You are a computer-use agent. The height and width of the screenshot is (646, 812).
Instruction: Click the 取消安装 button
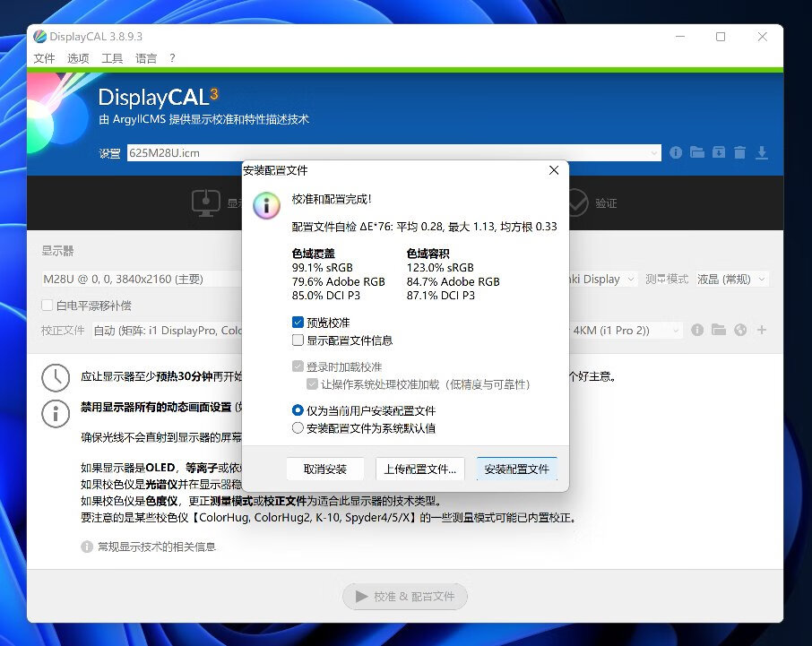point(325,469)
